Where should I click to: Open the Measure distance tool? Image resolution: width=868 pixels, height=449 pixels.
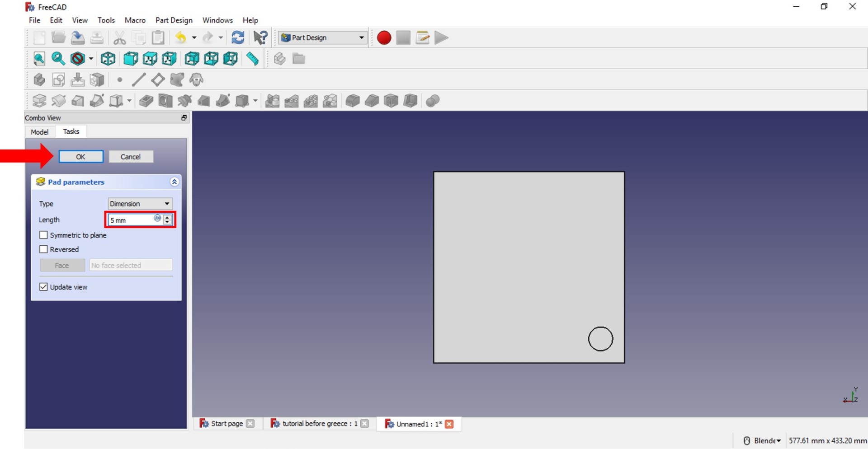pos(253,59)
